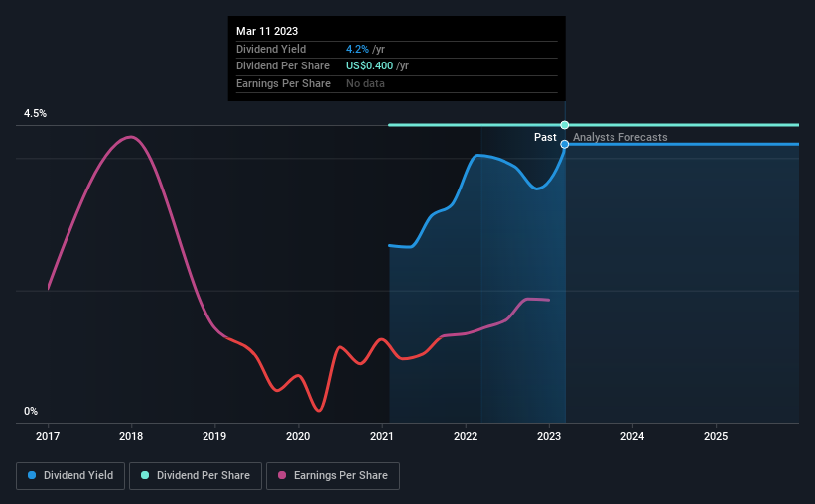Click the 2022 x-axis label
Viewport: 815px width, 504px height.
(x=466, y=436)
